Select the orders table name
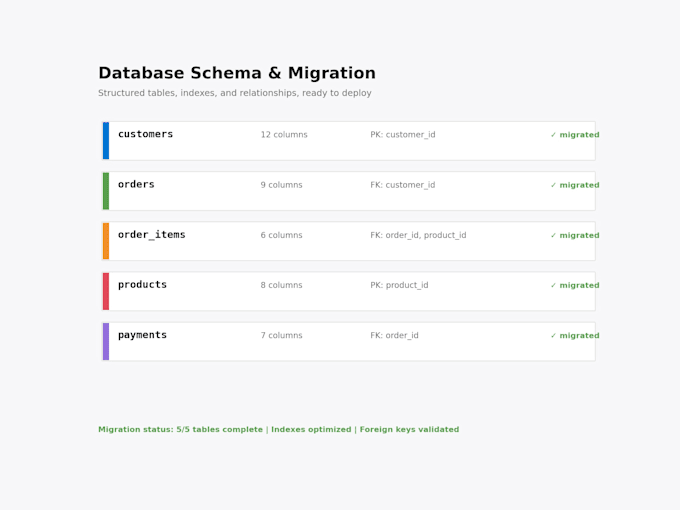The image size is (680, 510). click(136, 185)
